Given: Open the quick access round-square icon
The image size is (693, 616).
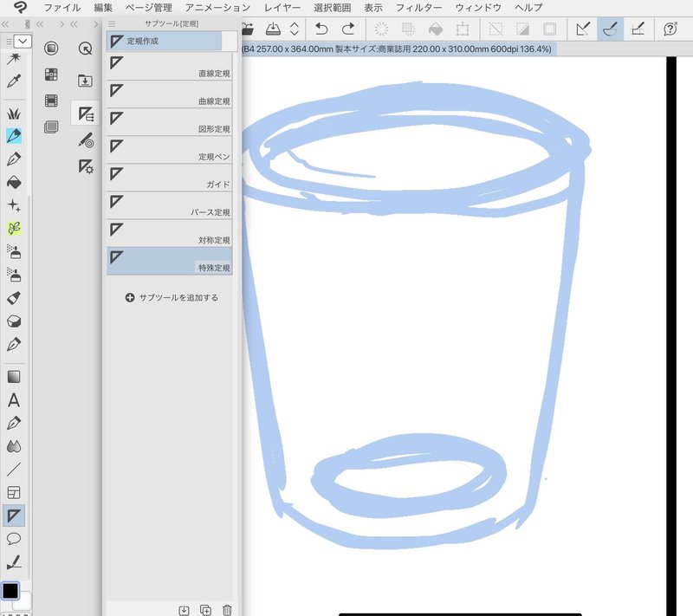Looking at the screenshot, I should [51, 49].
